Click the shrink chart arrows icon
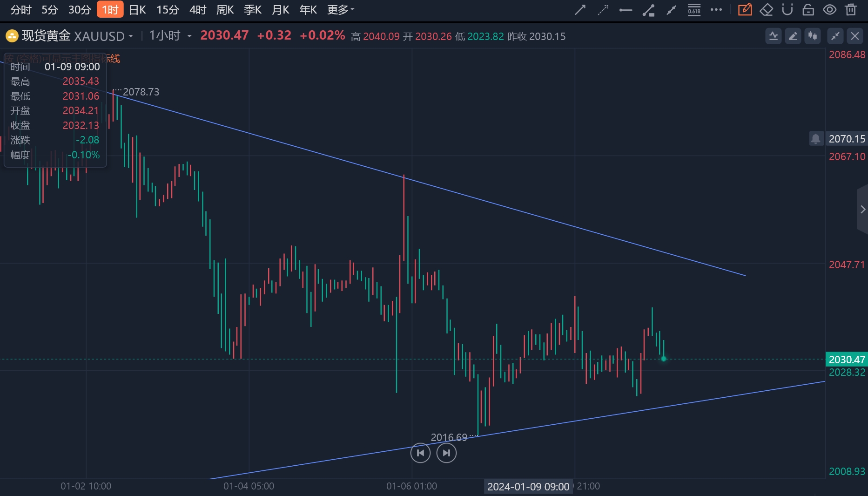Viewport: 868px width, 496px height. click(835, 36)
